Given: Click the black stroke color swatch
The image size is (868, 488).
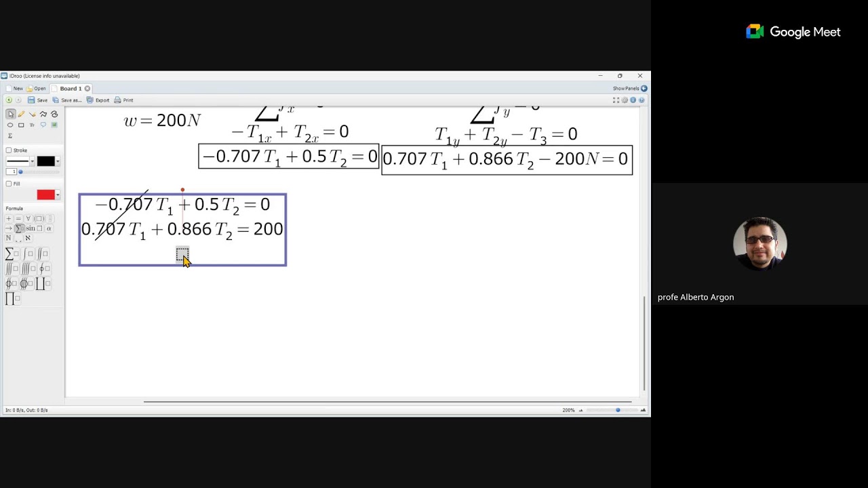Looking at the screenshot, I should tap(45, 161).
